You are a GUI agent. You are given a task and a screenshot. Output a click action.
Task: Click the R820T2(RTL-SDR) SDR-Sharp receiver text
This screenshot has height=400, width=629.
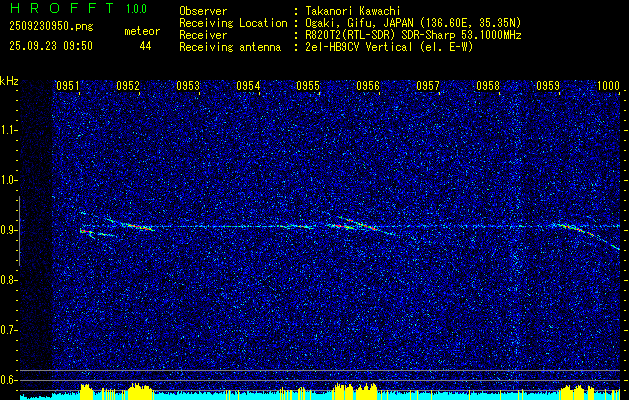(412, 35)
